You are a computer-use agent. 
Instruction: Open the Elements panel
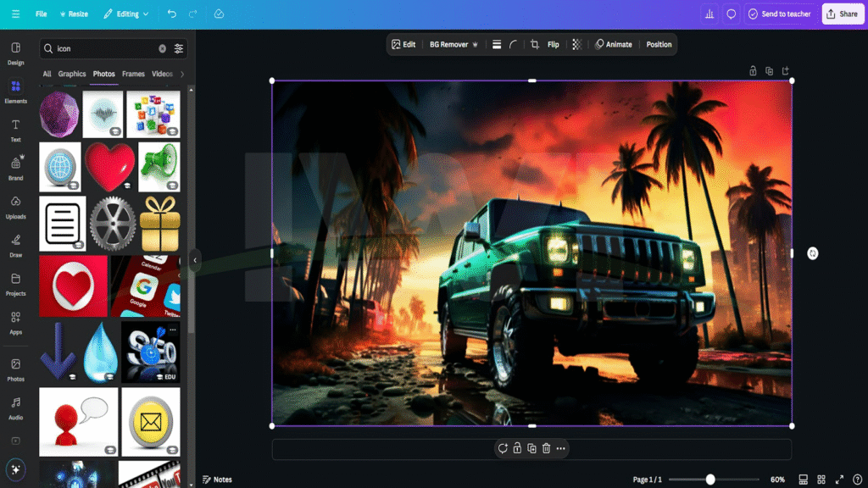pyautogui.click(x=15, y=91)
